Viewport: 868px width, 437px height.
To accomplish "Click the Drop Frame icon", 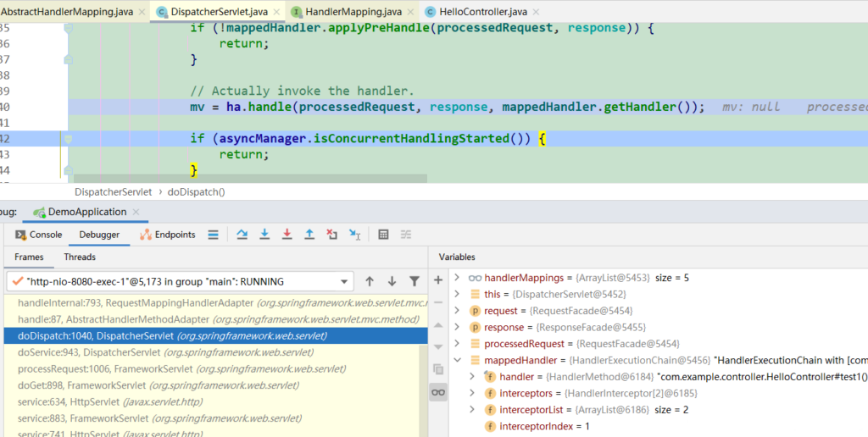I will pyautogui.click(x=331, y=235).
